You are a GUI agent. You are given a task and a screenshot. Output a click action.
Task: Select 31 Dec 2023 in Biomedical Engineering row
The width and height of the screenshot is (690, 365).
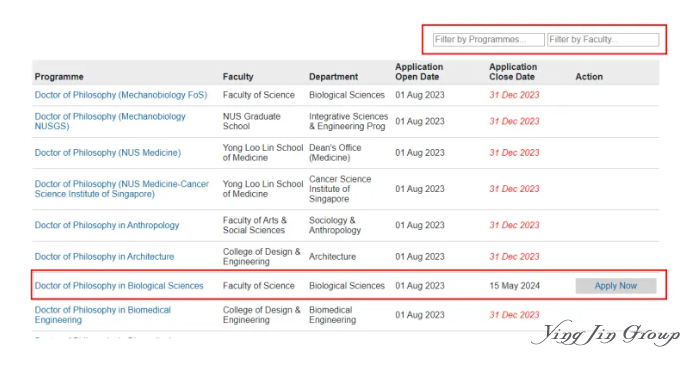click(x=514, y=315)
